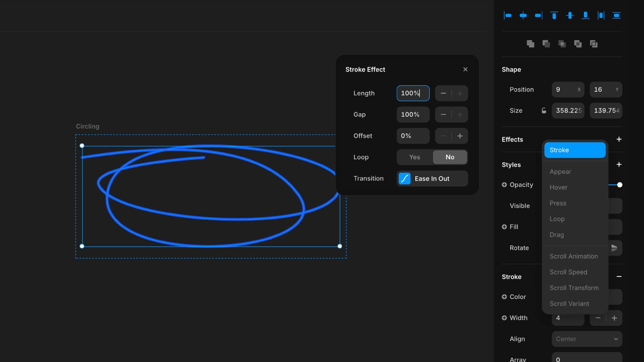Add a new effect with plus
Viewport: 644px width, 362px height.
point(619,139)
